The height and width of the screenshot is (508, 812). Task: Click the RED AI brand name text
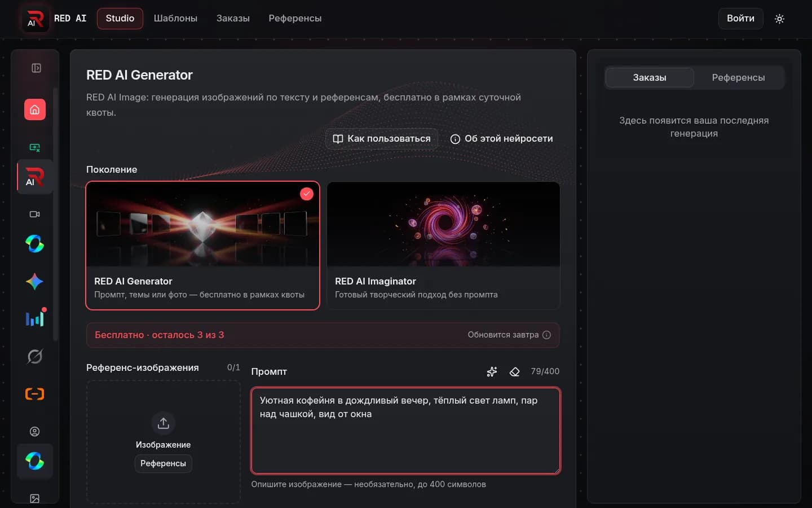click(70, 19)
